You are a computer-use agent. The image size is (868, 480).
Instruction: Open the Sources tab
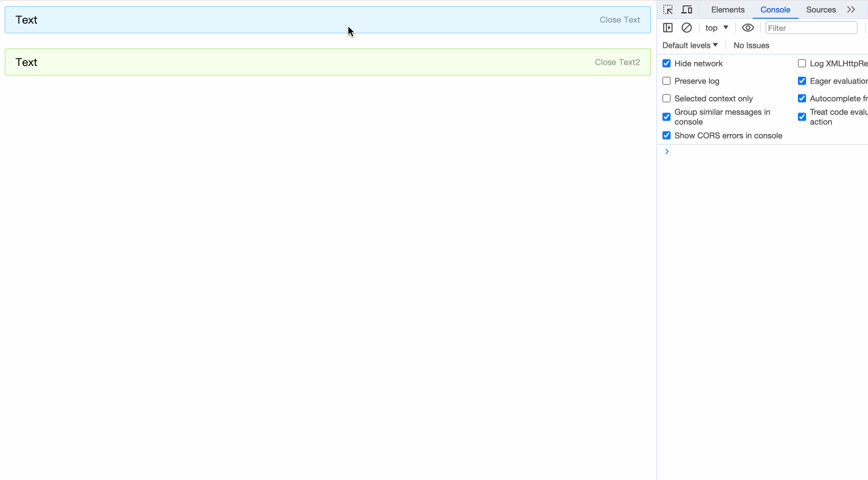pos(821,9)
